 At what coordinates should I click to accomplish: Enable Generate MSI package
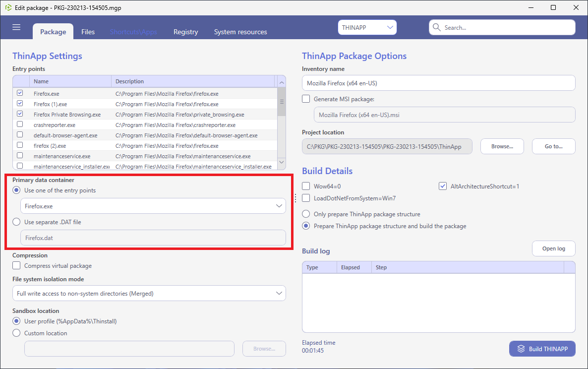[x=306, y=99]
